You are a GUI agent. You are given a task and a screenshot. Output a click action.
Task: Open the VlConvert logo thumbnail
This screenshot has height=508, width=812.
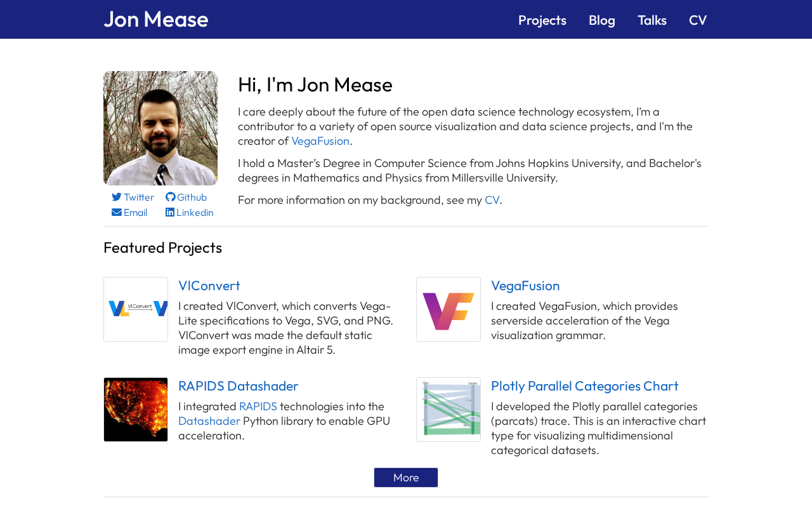tap(136, 309)
